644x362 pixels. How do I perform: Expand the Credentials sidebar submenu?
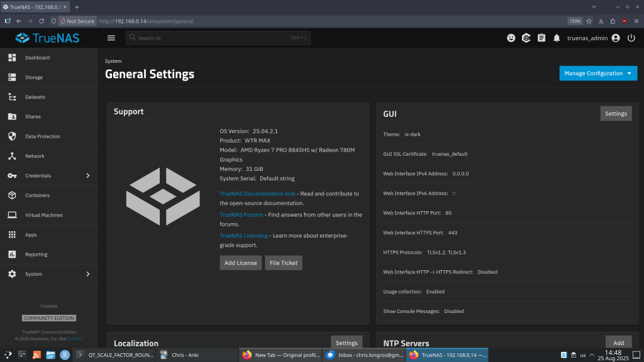click(x=87, y=176)
